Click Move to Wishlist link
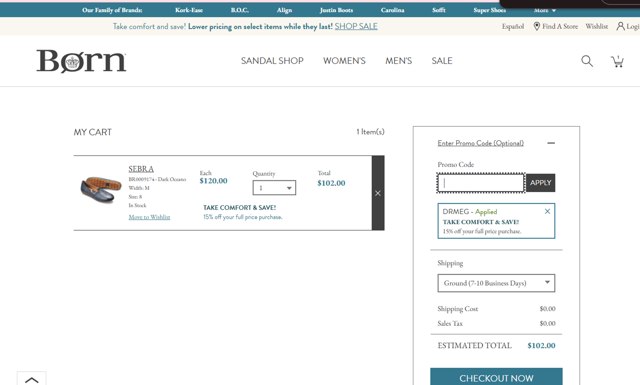Screen dimensions: 640x385 pos(149,217)
